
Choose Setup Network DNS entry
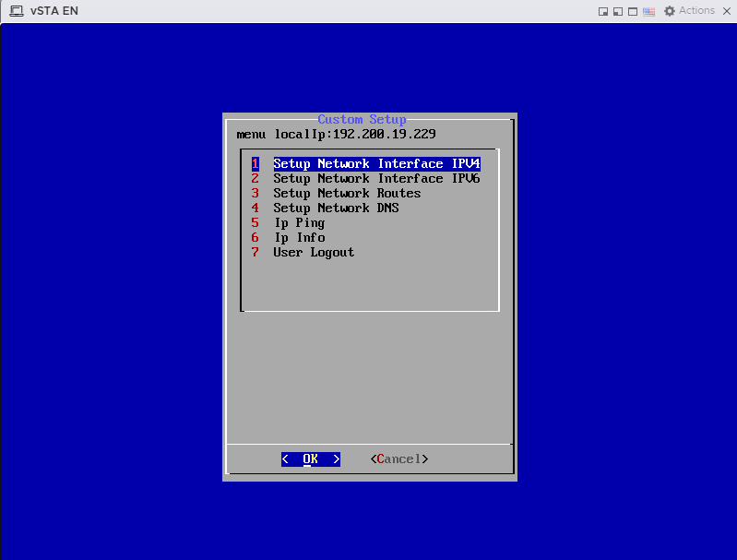pyautogui.click(x=336, y=209)
